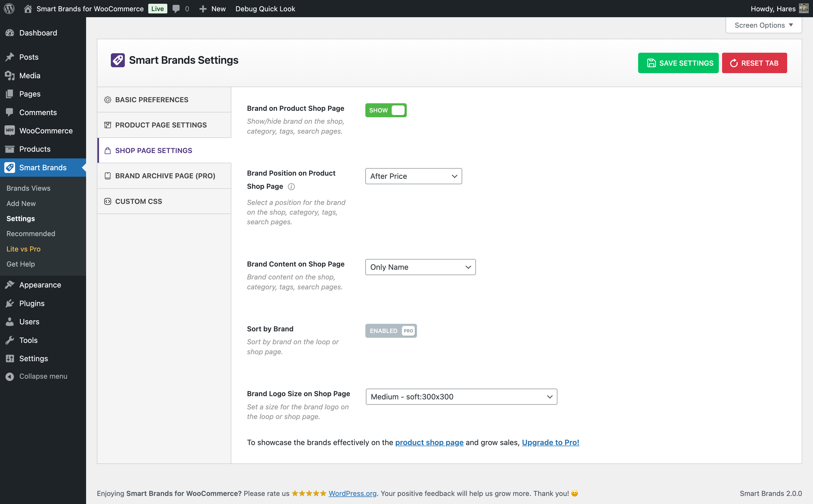Open Add New under Smart Brands
Image resolution: width=813 pixels, height=504 pixels.
click(21, 203)
